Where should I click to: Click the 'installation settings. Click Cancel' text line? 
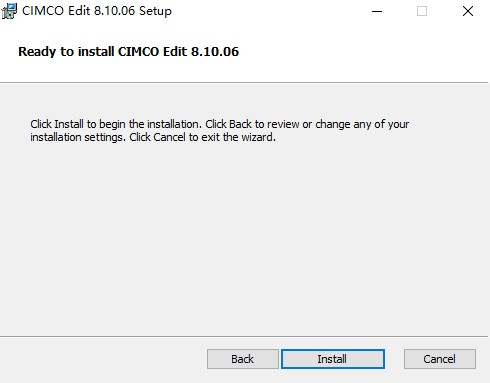153,137
